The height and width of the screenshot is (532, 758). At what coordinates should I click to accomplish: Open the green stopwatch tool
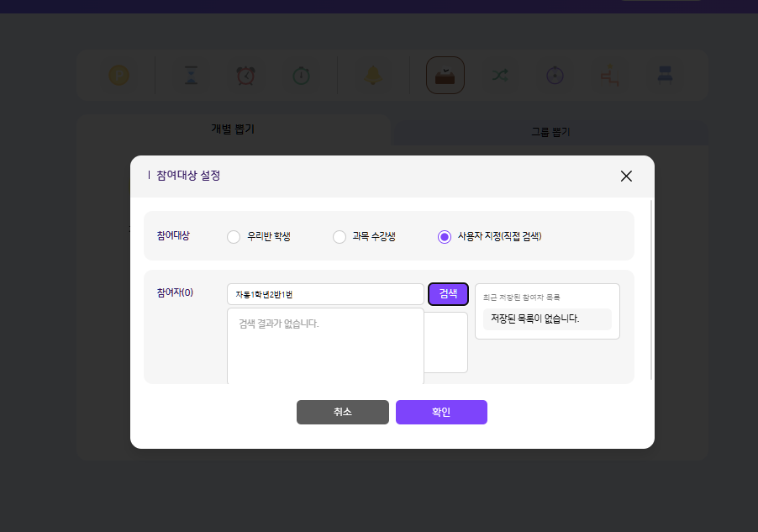click(301, 76)
